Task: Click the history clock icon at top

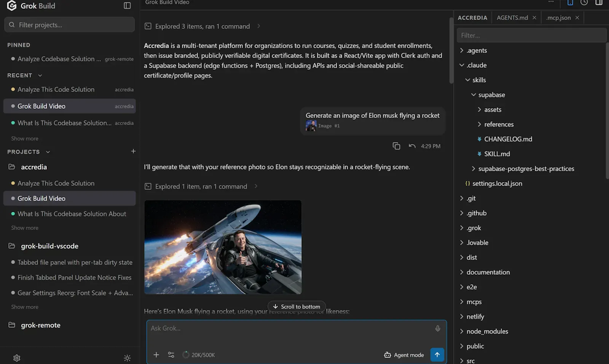Action: pyautogui.click(x=584, y=2)
